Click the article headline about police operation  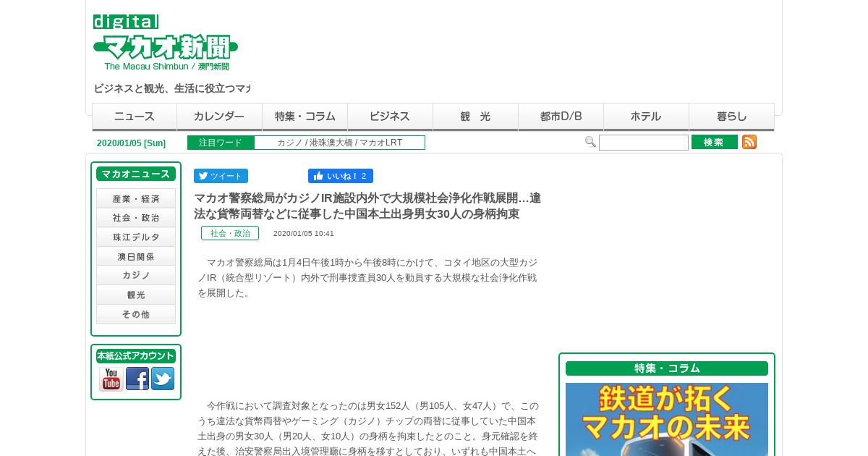coord(367,206)
